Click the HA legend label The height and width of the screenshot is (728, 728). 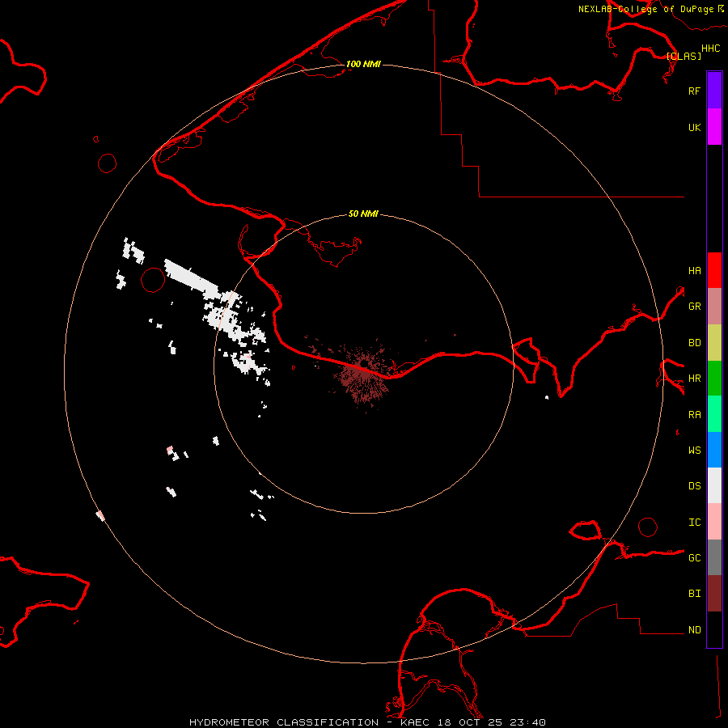coord(694,270)
